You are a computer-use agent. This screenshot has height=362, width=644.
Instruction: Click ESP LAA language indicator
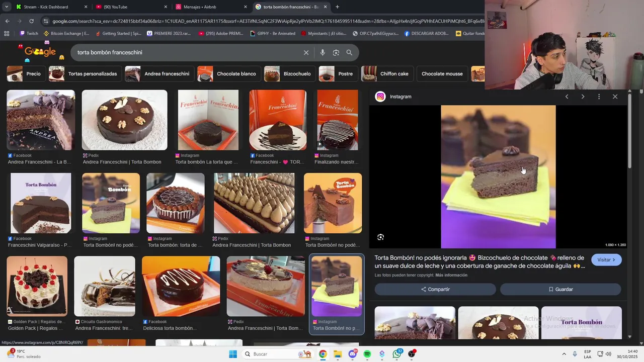pyautogui.click(x=588, y=354)
